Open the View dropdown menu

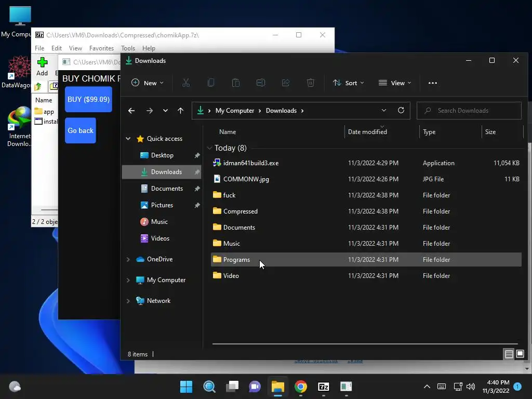pos(395,83)
